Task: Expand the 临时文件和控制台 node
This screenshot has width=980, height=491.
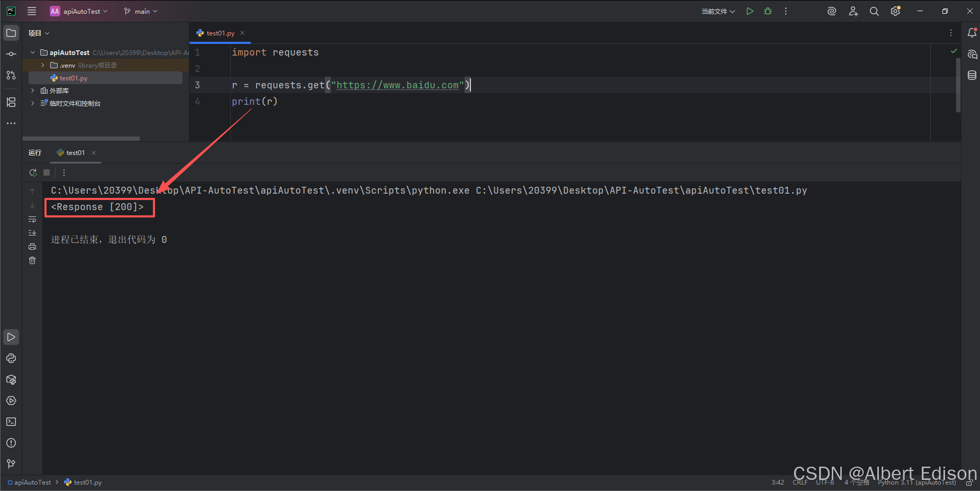Action: 33,103
